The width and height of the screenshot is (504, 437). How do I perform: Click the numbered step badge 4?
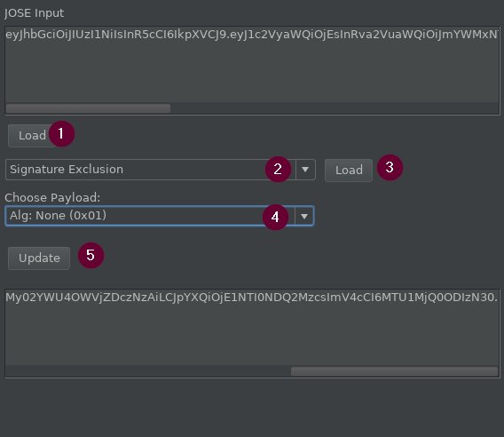coord(275,218)
